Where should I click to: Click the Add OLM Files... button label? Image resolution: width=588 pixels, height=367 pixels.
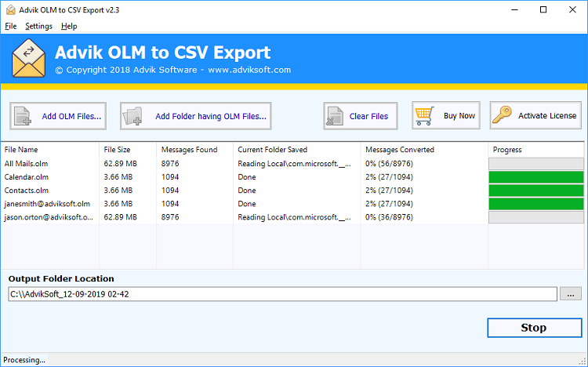tap(71, 116)
